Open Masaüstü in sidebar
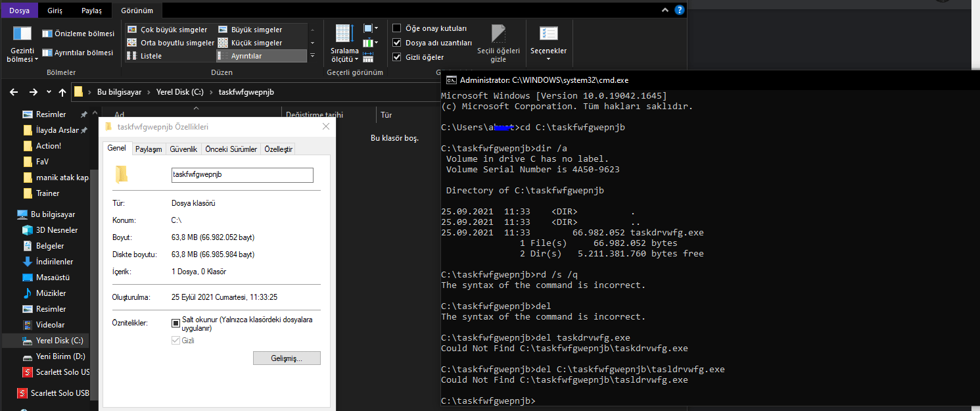980x411 pixels. click(x=53, y=278)
